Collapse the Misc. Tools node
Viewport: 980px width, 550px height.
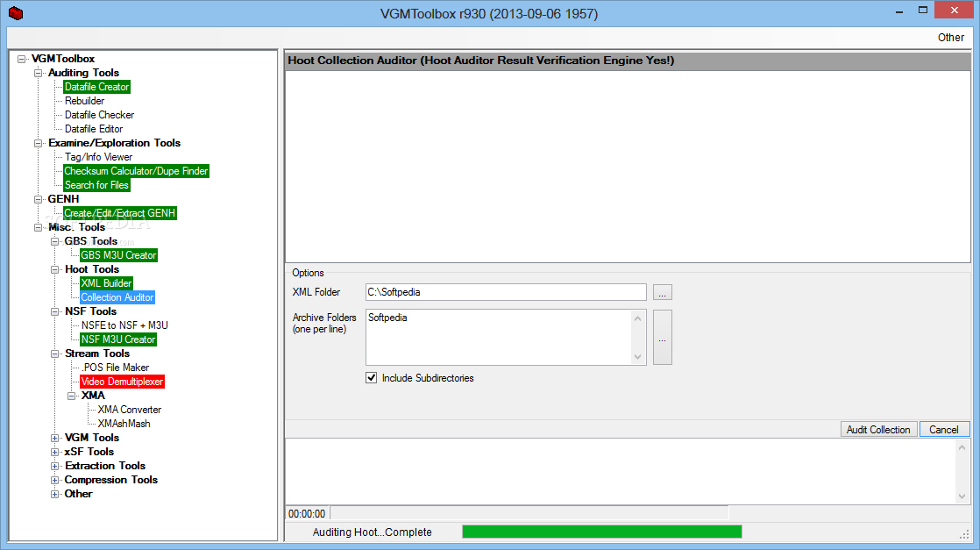[39, 227]
